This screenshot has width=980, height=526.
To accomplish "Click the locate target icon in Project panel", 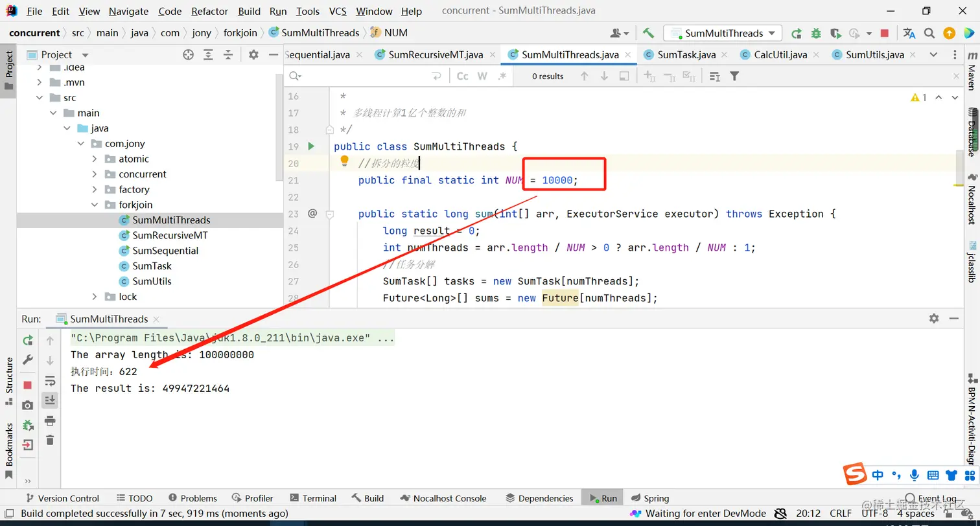I will [188, 55].
